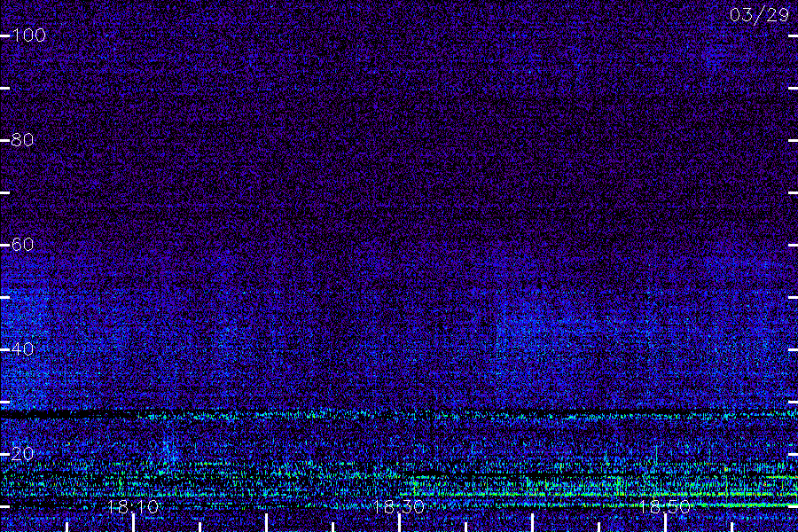798x532 pixels.
Task: Click the time tick below 18:50
Action: pyautogui.click(x=665, y=523)
